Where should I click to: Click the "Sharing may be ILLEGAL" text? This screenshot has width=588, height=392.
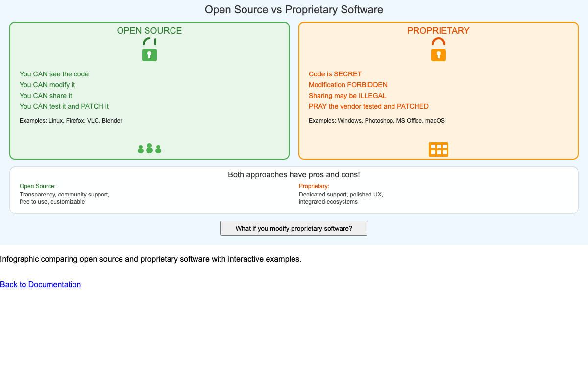coord(347,96)
